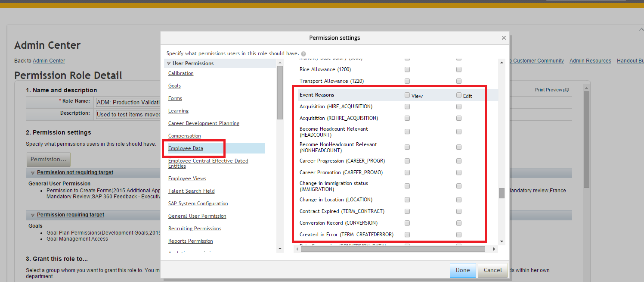The height and width of the screenshot is (282, 644).
Task: Check View for Acquisition (HIRE_ACQUISITION)
Action: pyautogui.click(x=407, y=107)
